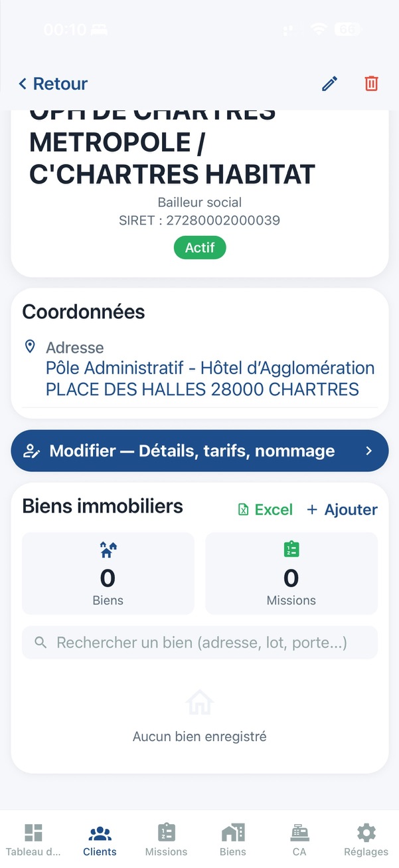Click the magnifier icon in the search bar
Viewport: 399px width, 868px height.
coord(40,642)
